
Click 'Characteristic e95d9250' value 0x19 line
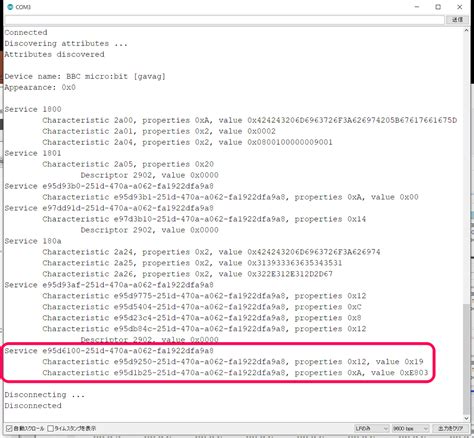coord(233,362)
